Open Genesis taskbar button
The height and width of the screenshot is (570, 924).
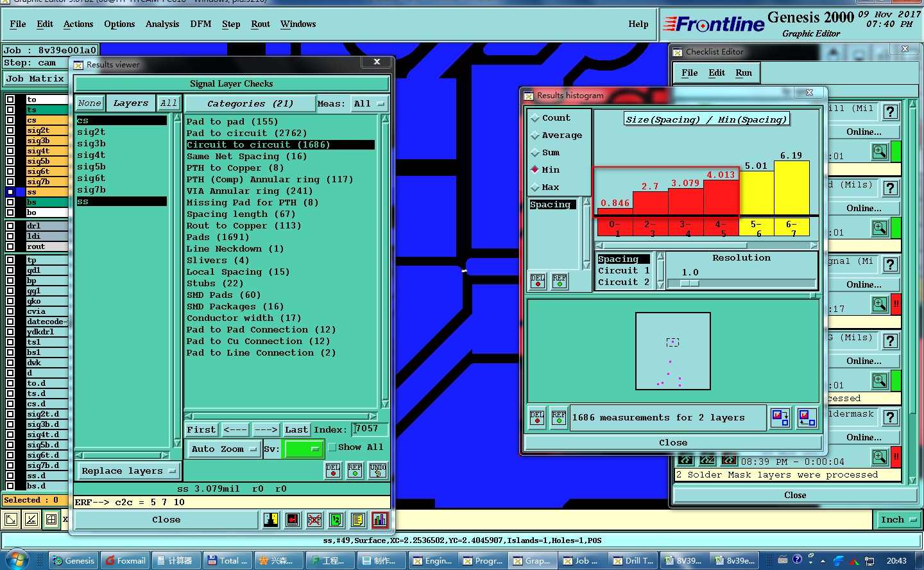pos(74,560)
